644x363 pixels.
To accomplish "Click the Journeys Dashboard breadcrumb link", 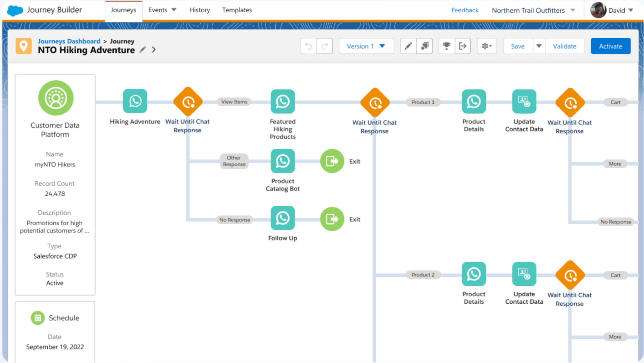I will [x=69, y=41].
